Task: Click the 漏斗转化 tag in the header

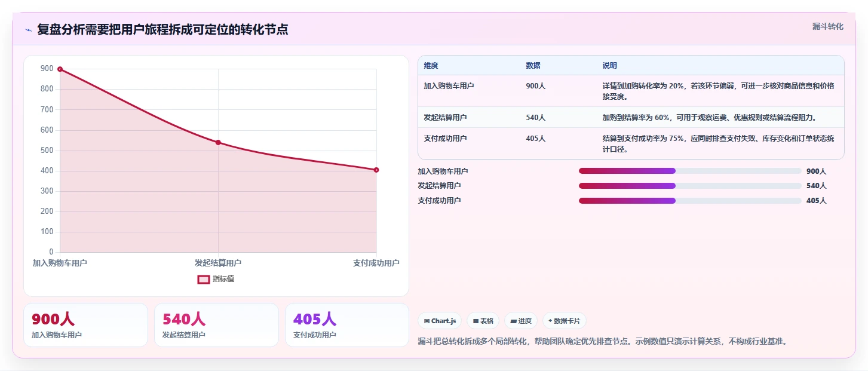Action: pos(827,26)
